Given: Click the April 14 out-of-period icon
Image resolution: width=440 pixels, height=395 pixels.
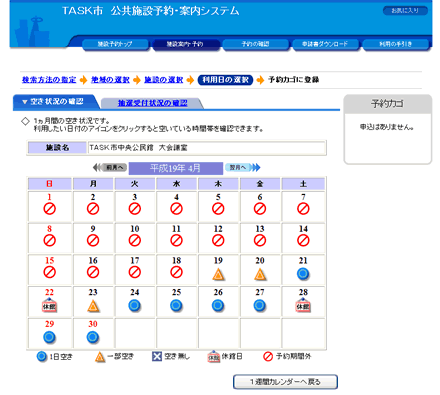Looking at the screenshot, I should (303, 240).
